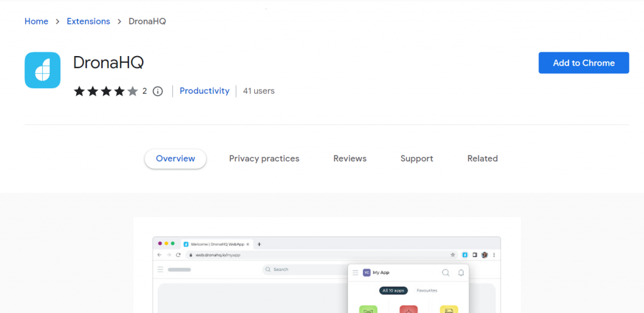This screenshot has width=644, height=313.
Task: Click the DronaHQ title heading
Action: coord(108,62)
